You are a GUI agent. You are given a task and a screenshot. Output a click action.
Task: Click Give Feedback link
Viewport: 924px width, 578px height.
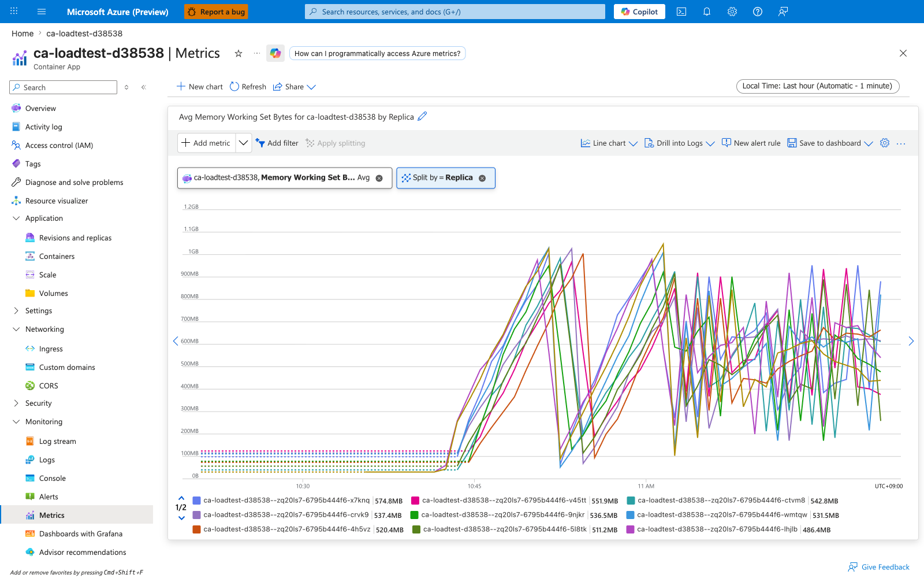click(879, 567)
